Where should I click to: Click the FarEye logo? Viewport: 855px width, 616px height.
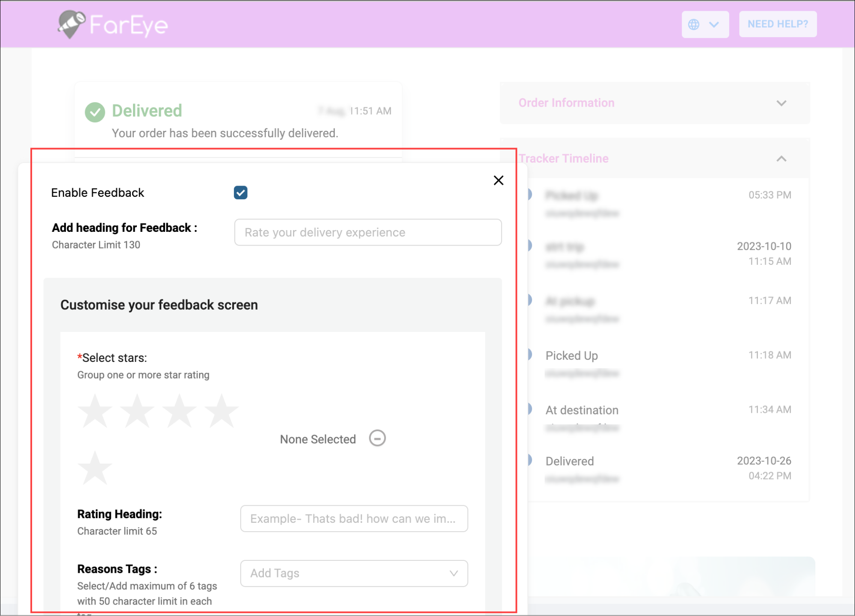point(113,24)
